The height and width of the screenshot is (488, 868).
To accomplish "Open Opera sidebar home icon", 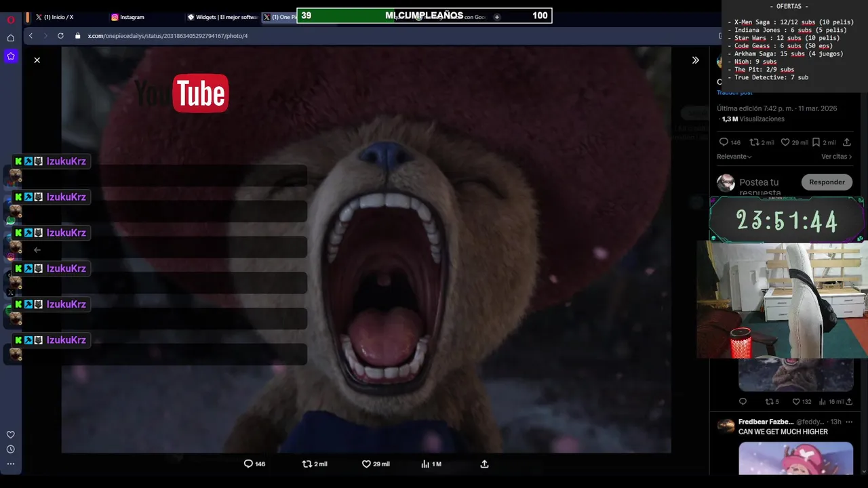I will coord(11,38).
